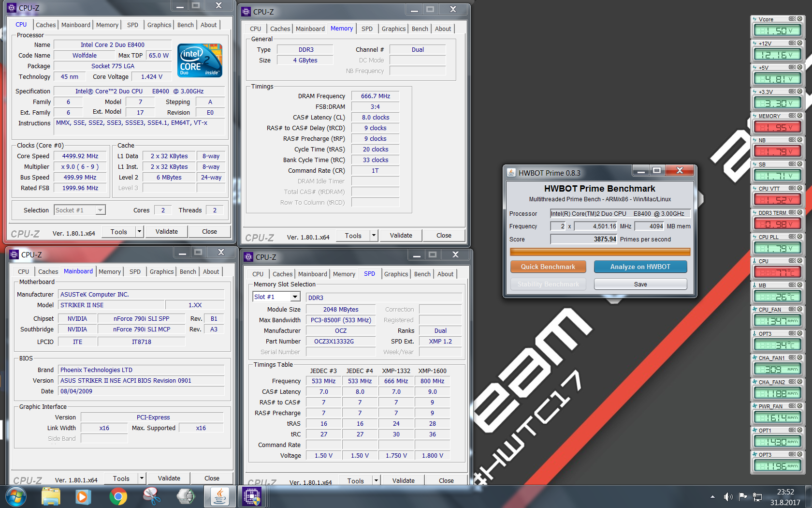Select the About tab in the SPD window
The height and width of the screenshot is (508, 812).
[446, 274]
